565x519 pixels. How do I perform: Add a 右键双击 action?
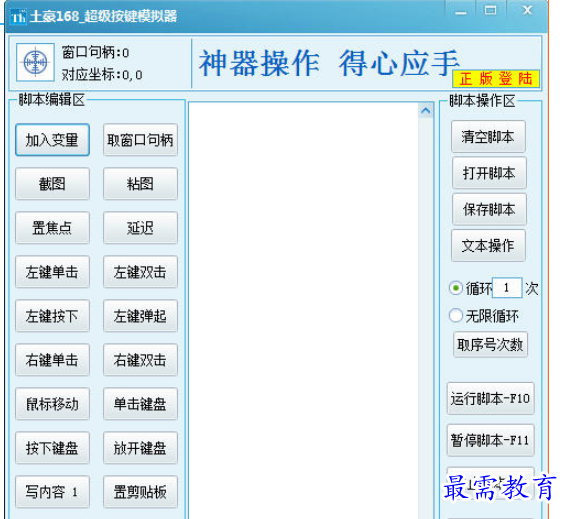point(140,360)
